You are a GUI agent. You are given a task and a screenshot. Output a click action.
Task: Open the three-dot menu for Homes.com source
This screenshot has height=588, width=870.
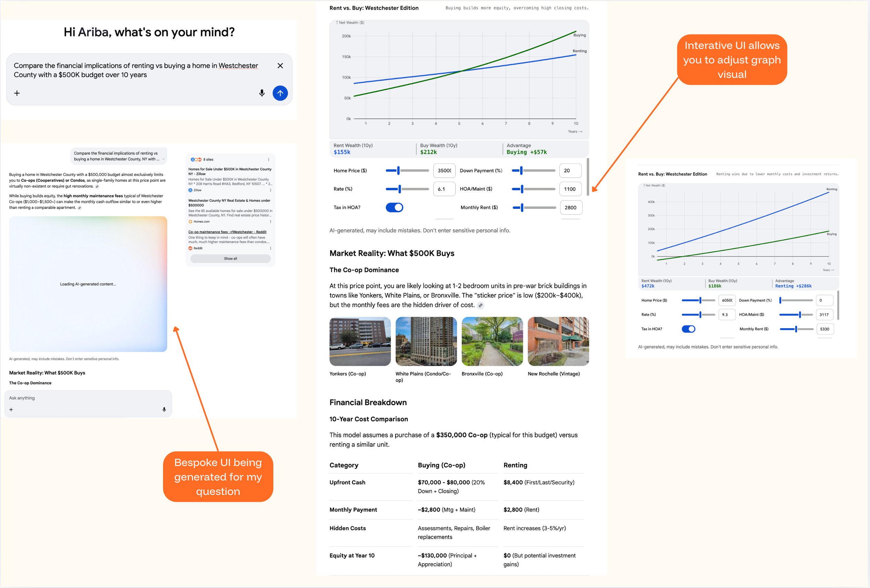(x=270, y=222)
